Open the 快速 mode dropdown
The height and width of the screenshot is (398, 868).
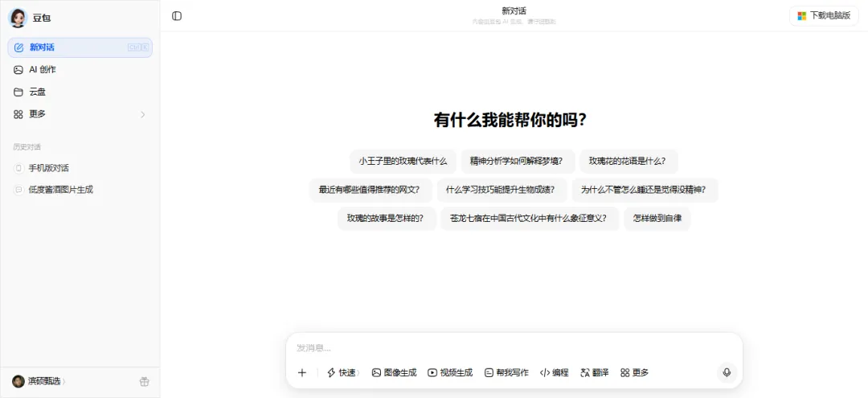[x=344, y=372]
